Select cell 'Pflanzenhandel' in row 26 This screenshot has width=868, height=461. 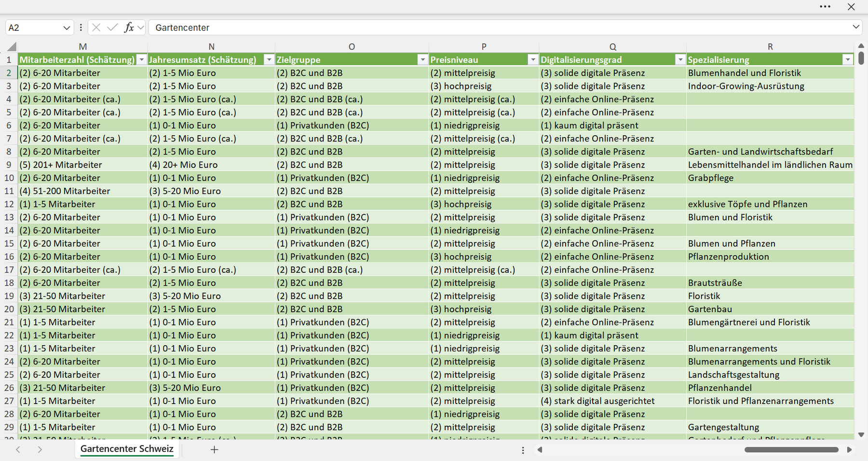(770, 388)
